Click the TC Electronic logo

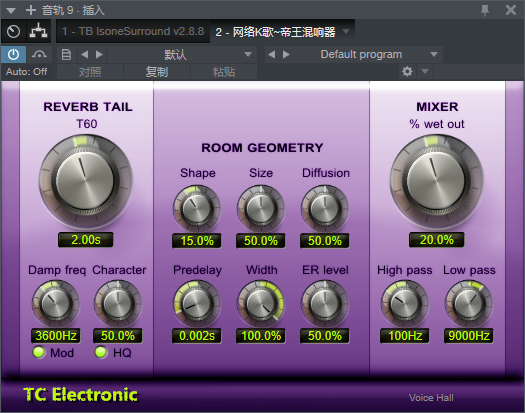[80, 395]
